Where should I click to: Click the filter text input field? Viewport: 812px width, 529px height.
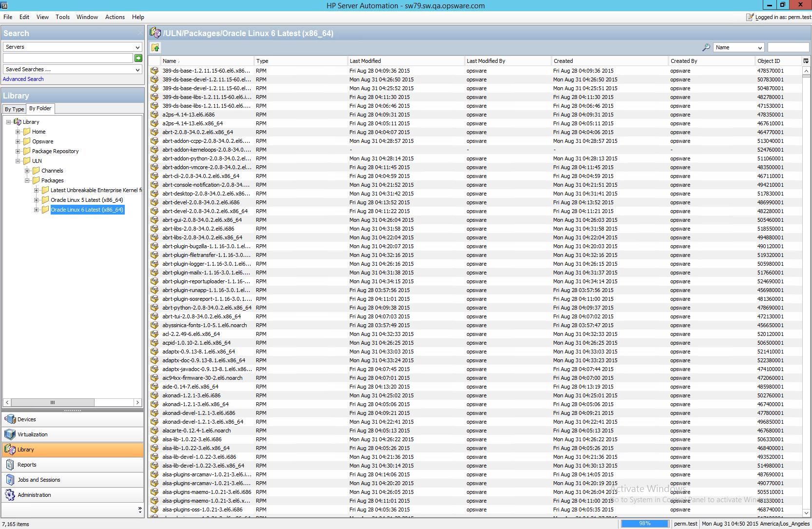(788, 48)
